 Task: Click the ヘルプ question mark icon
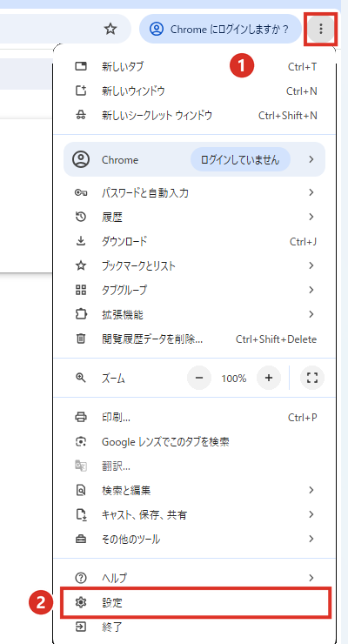(x=81, y=578)
